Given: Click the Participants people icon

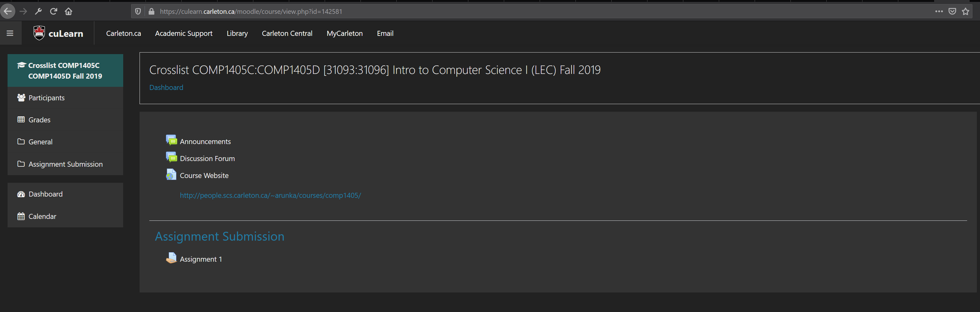Looking at the screenshot, I should [21, 98].
